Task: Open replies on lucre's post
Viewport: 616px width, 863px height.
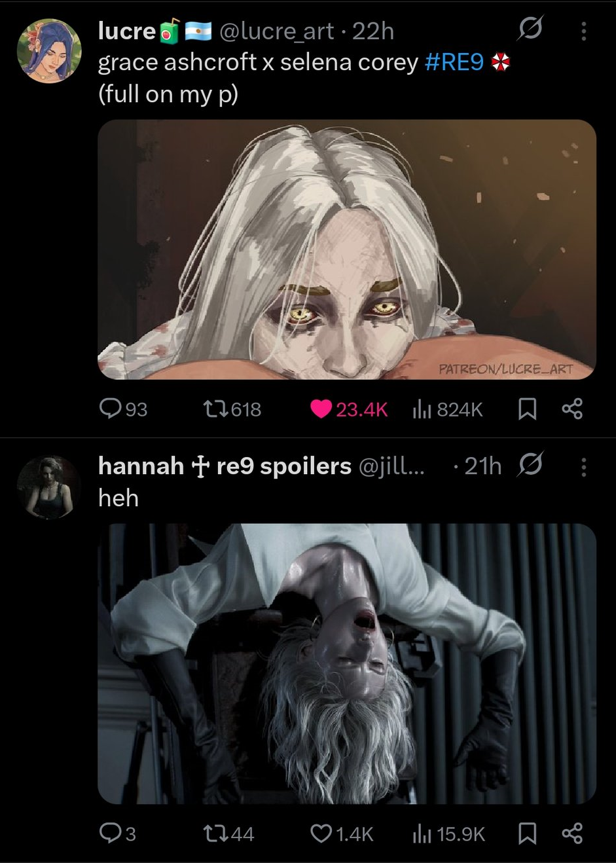Action: point(122,409)
